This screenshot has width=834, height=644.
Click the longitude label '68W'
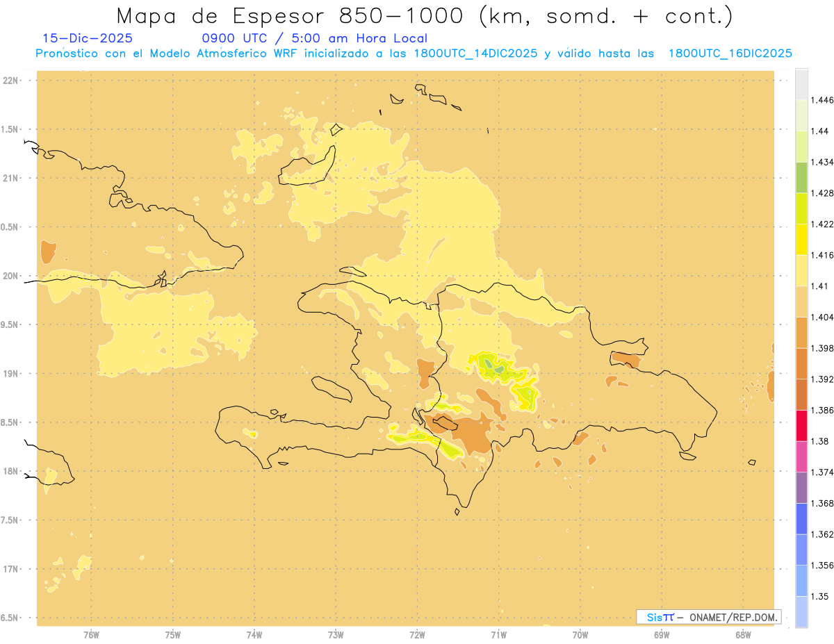pyautogui.click(x=743, y=635)
